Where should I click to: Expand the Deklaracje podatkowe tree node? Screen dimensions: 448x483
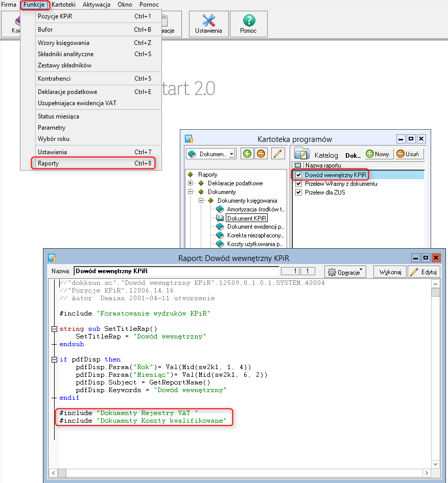191,183
